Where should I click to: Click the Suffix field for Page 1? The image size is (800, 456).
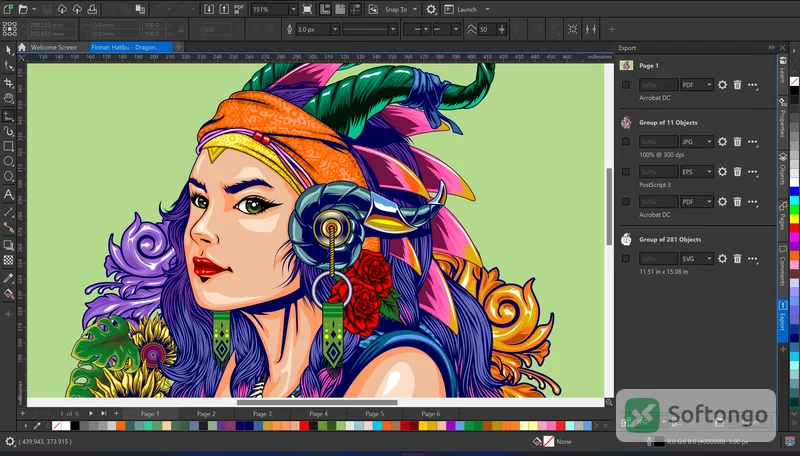click(659, 85)
